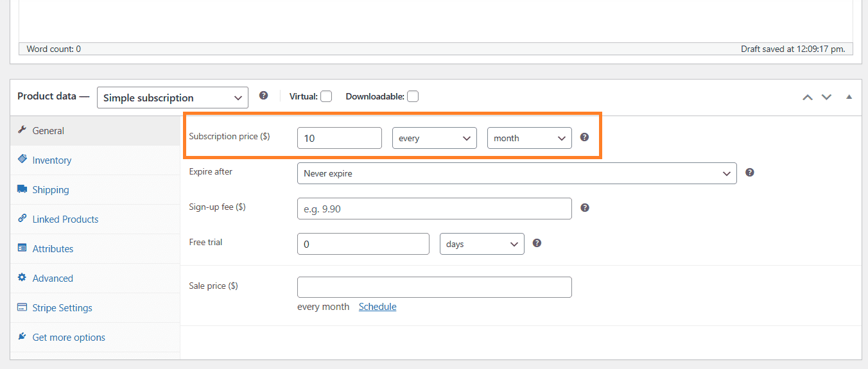Screen dimensions: 868x369
Task: Expand the Never expire dropdown
Action: [x=517, y=173]
